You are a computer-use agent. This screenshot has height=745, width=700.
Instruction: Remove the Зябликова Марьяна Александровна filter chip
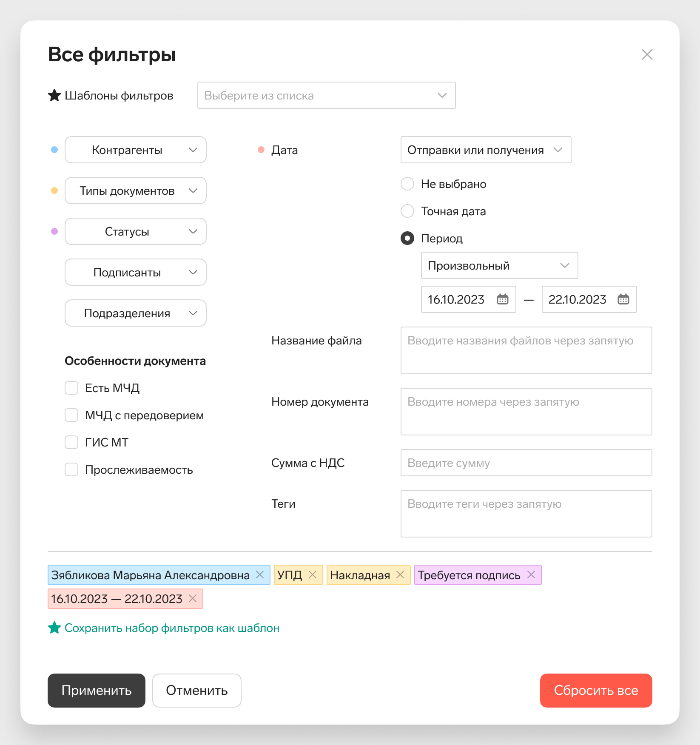260,575
